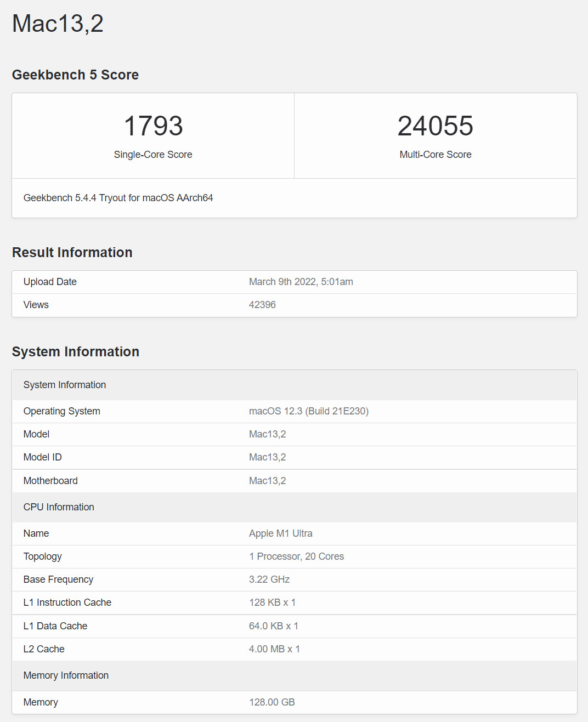Screen dimensions: 588x722
Task: Select the multi-core score 24055
Action: coord(436,126)
